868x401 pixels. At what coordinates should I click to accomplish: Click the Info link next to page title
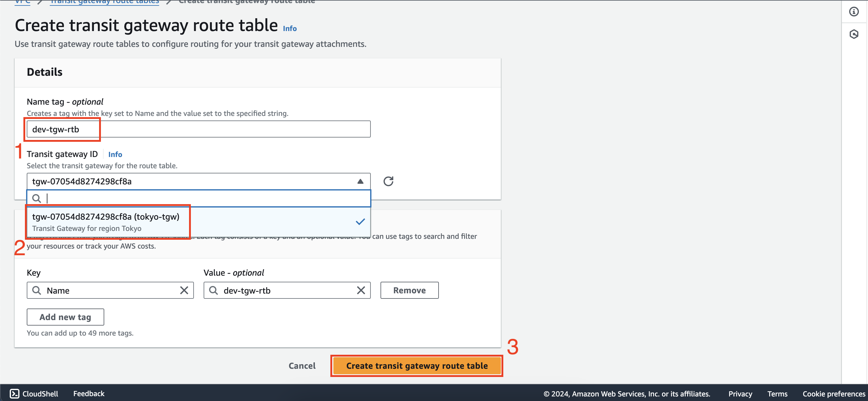pos(289,28)
